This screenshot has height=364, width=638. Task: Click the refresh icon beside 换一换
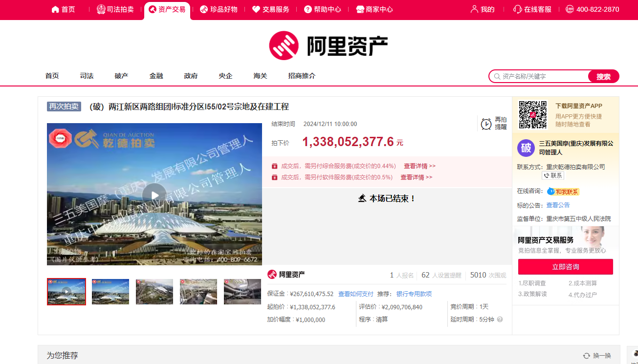(587, 356)
